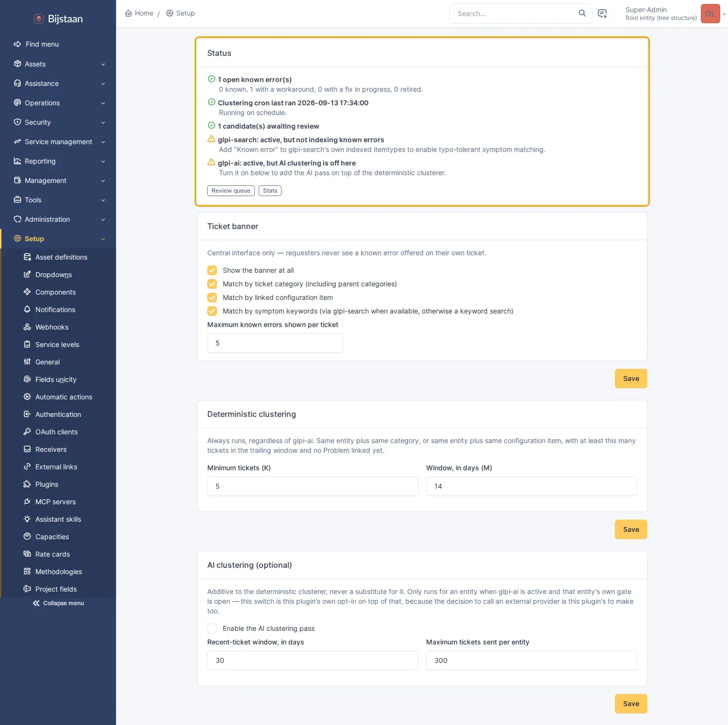This screenshot has width=728, height=725.
Task: Toggle 'Match by linked configuration item' checkbox
Action: [212, 297]
